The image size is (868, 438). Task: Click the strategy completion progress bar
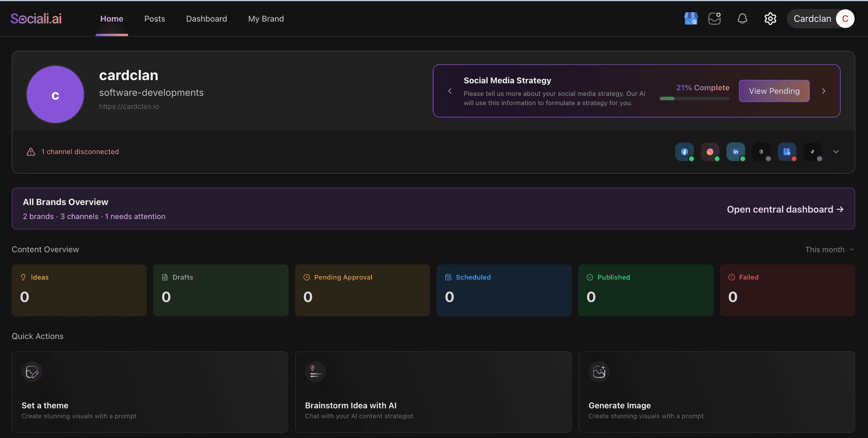point(694,99)
